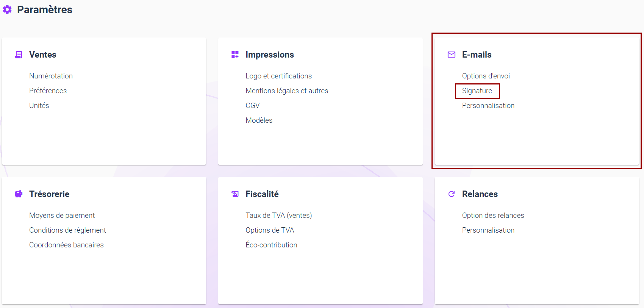Click the Relances refresh icon

(451, 194)
